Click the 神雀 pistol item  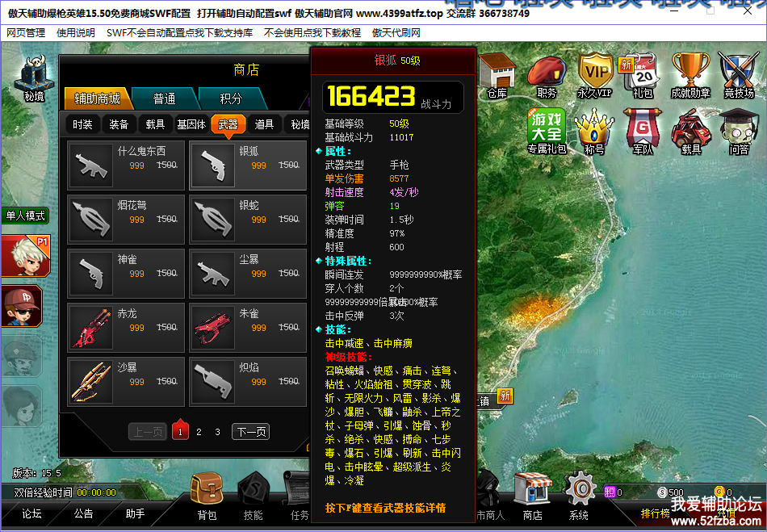tap(126, 273)
